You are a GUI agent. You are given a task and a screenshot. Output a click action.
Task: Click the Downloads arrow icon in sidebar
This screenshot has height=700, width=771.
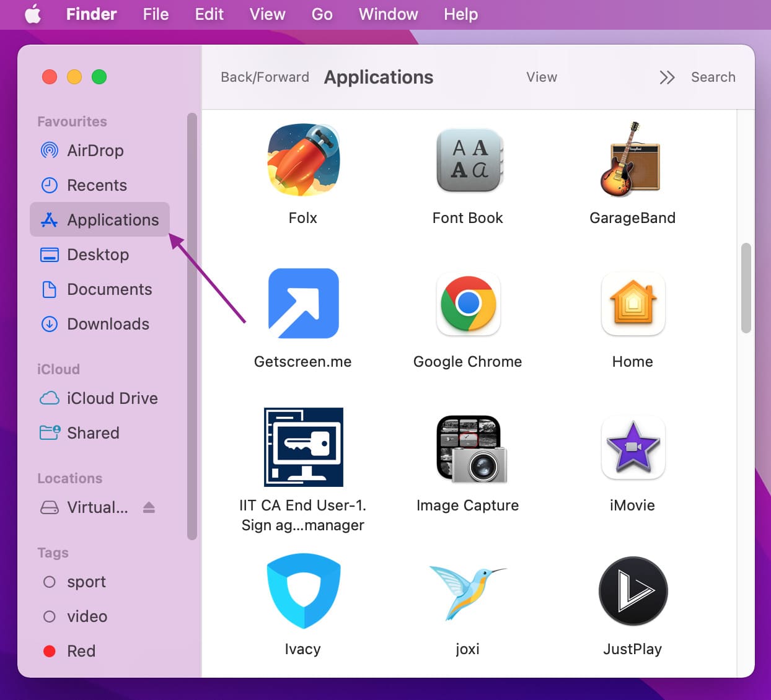(x=50, y=324)
